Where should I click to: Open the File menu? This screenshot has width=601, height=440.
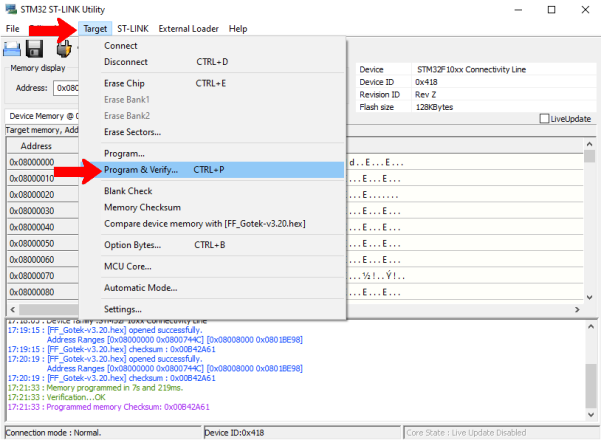pyautogui.click(x=13, y=29)
